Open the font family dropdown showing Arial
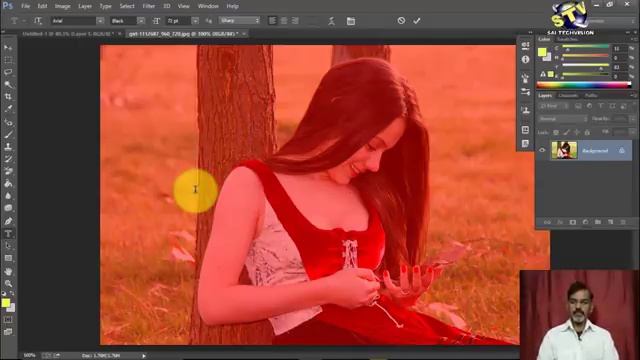The image size is (640, 360). coord(100,20)
